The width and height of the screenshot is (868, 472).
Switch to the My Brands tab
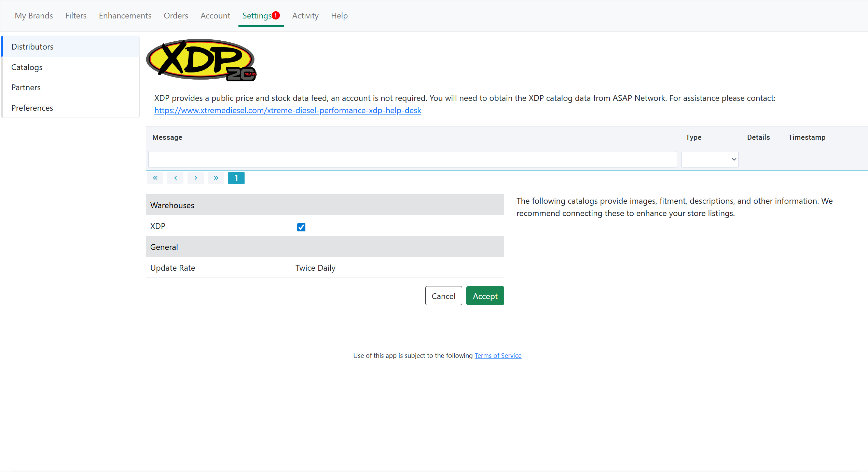click(34, 16)
